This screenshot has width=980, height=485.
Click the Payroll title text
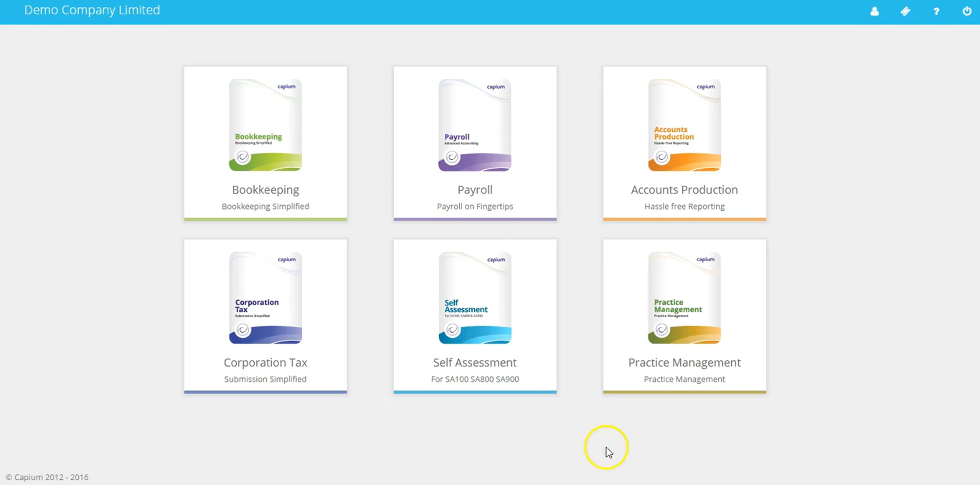pyautogui.click(x=475, y=190)
